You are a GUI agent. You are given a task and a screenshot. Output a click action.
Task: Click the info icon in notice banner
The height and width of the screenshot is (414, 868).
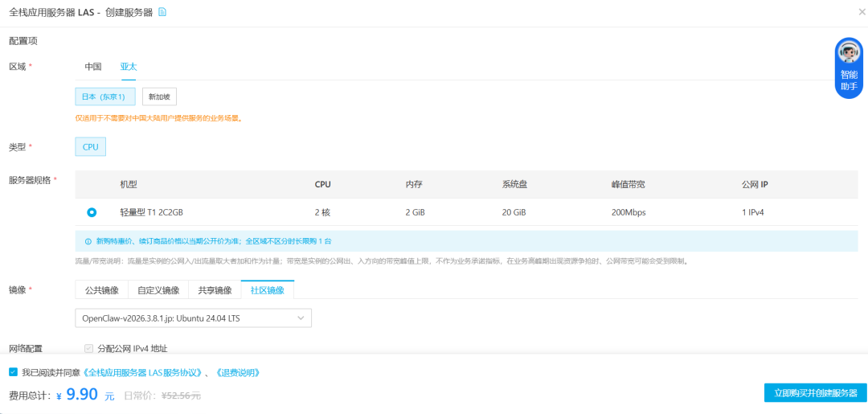click(x=88, y=241)
